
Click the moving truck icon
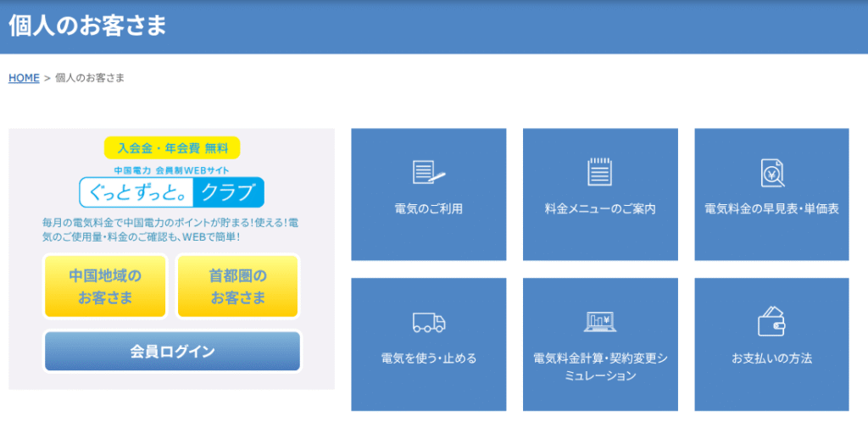click(428, 322)
